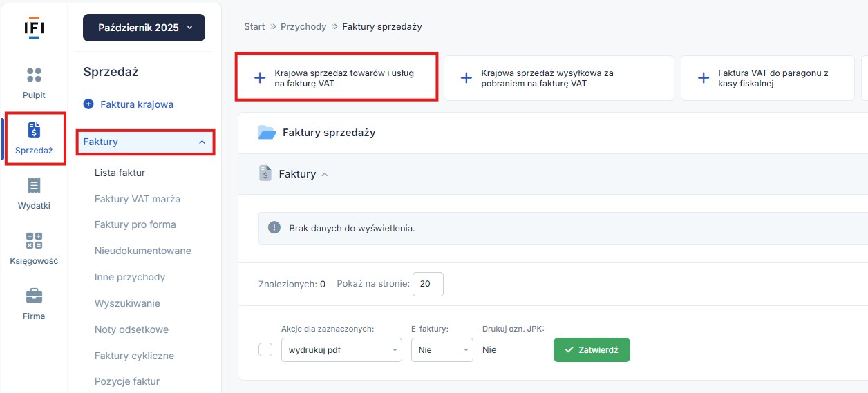868x393 pixels.
Task: Tick the select-all invoices checkbox
Action: (265, 349)
